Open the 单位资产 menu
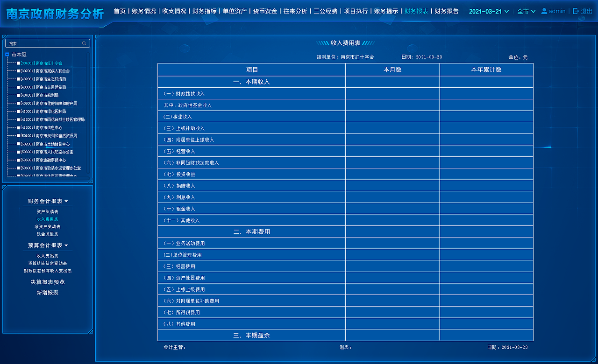The image size is (598, 364). (x=235, y=11)
